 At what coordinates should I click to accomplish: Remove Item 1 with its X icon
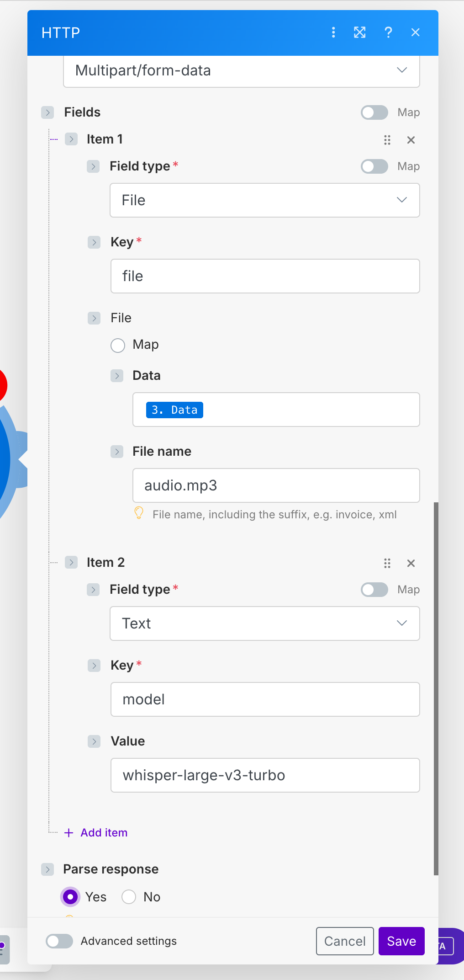coord(411,140)
